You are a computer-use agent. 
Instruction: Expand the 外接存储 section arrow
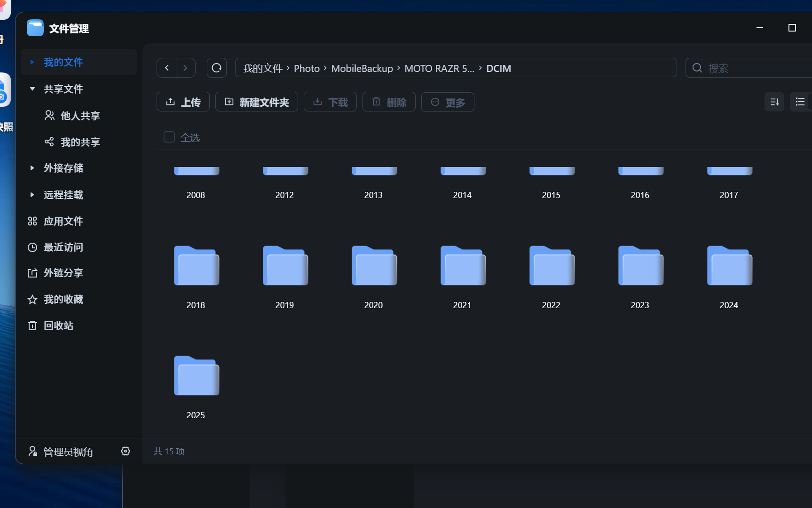[x=32, y=168]
